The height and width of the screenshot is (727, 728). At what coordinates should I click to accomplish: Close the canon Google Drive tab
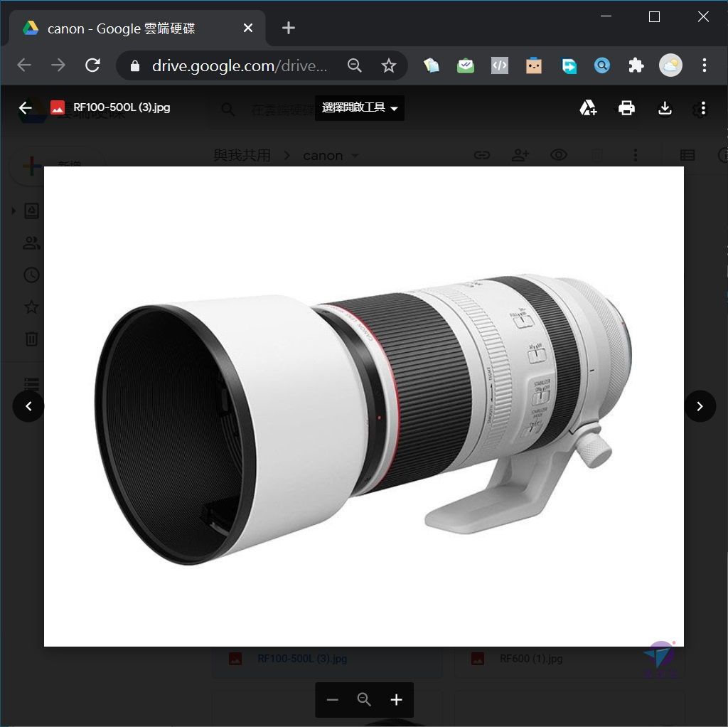tap(248, 28)
